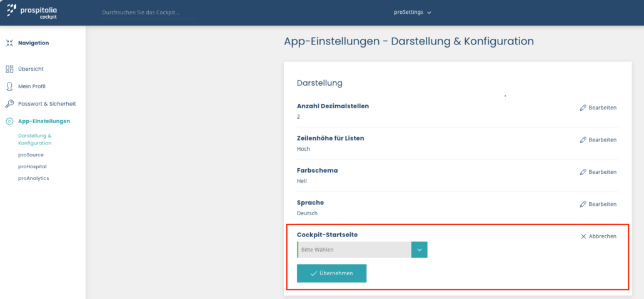This screenshot has height=299, width=644.
Task: Click the Passwort & Sicherheit key icon
Action: click(x=9, y=104)
